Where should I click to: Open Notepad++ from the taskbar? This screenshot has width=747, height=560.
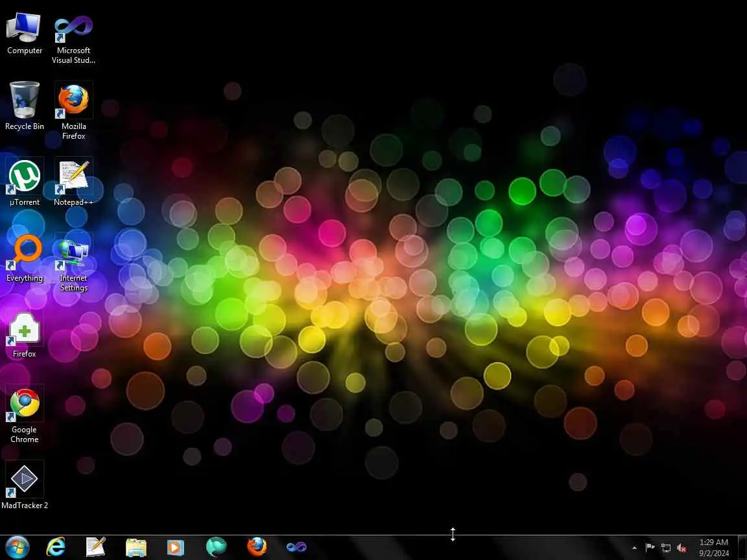[95, 547]
